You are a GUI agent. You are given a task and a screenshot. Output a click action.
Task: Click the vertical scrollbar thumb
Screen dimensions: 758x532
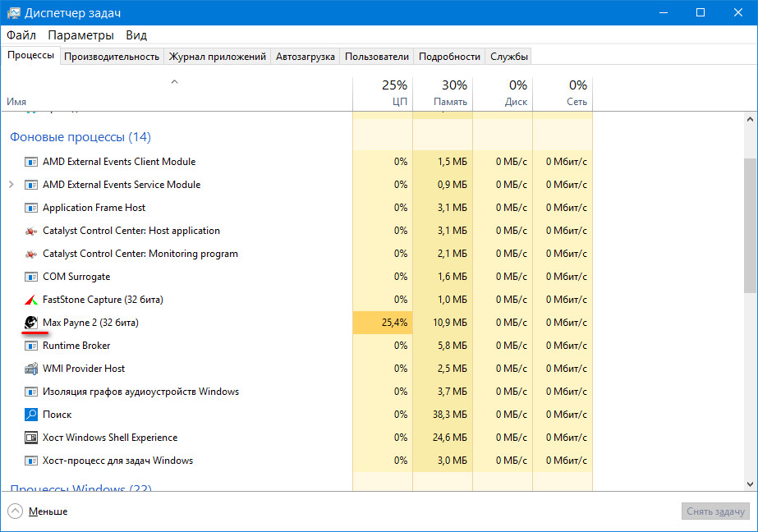(x=750, y=226)
